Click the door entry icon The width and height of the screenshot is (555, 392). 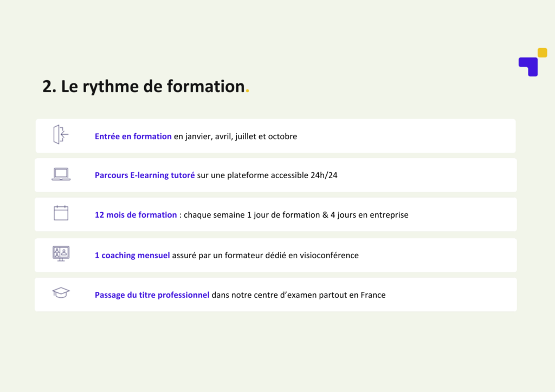point(61,134)
